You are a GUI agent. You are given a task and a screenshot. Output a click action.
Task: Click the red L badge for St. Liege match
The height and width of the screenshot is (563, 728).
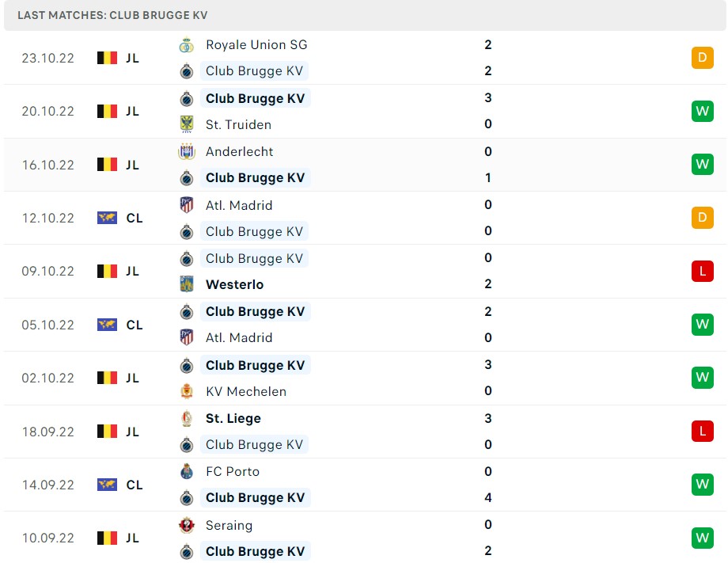[x=701, y=431]
